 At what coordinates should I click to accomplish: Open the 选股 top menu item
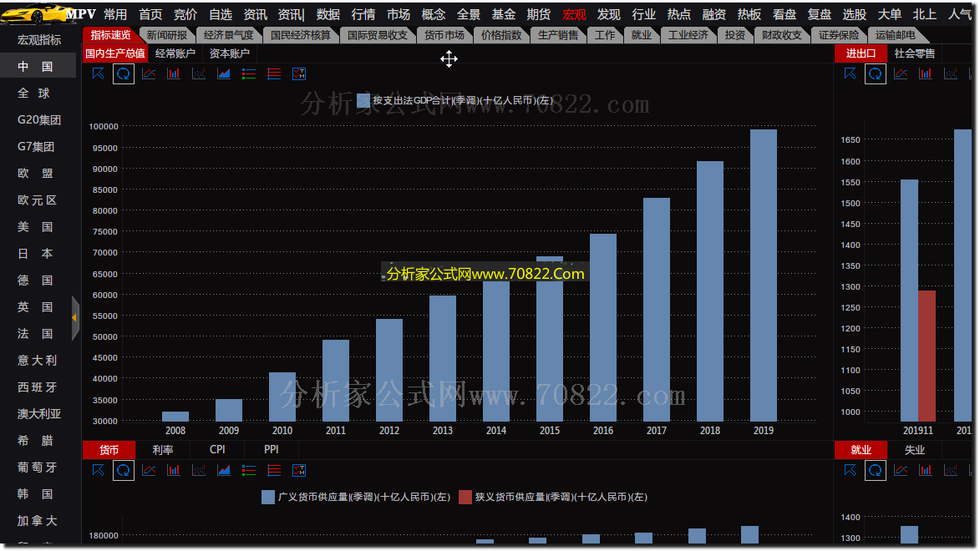point(855,14)
